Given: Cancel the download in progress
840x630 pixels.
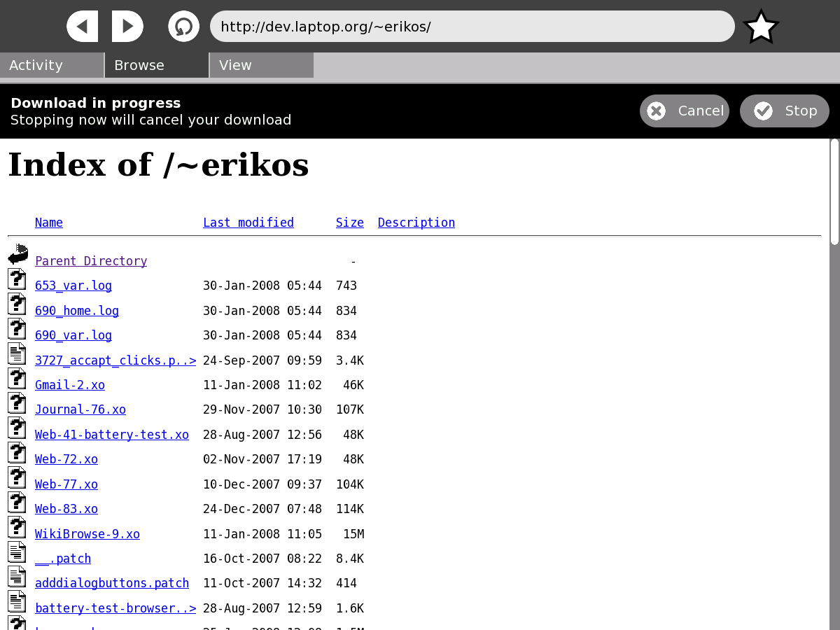Looking at the screenshot, I should 684,111.
